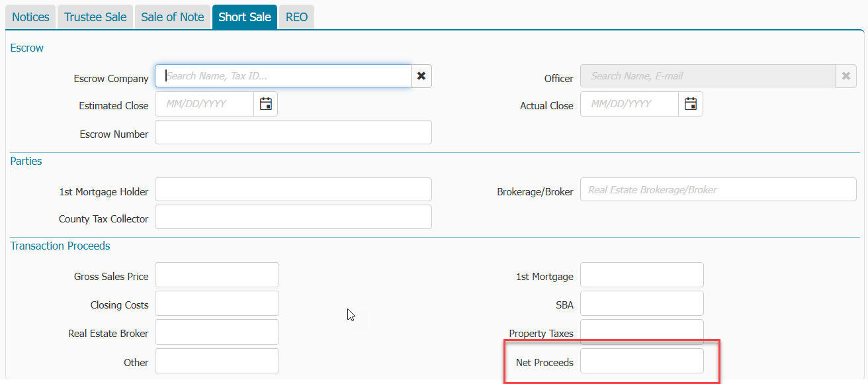This screenshot has height=384, width=868.
Task: Click the County Tax Collector field
Action: 293,217
